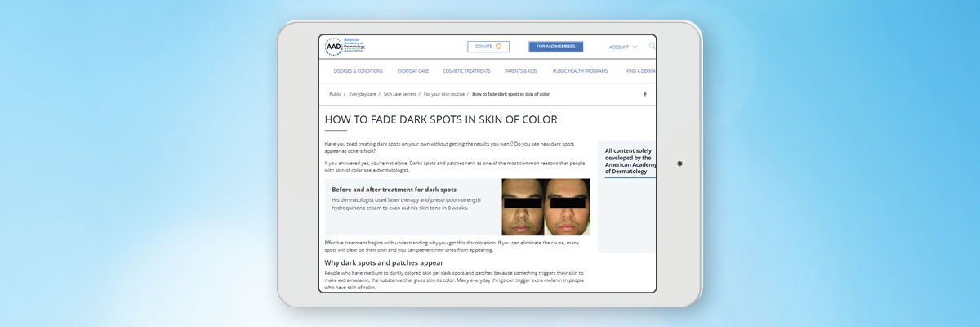Image resolution: width=980 pixels, height=327 pixels.
Task: Click the Donate button
Action: (x=488, y=47)
